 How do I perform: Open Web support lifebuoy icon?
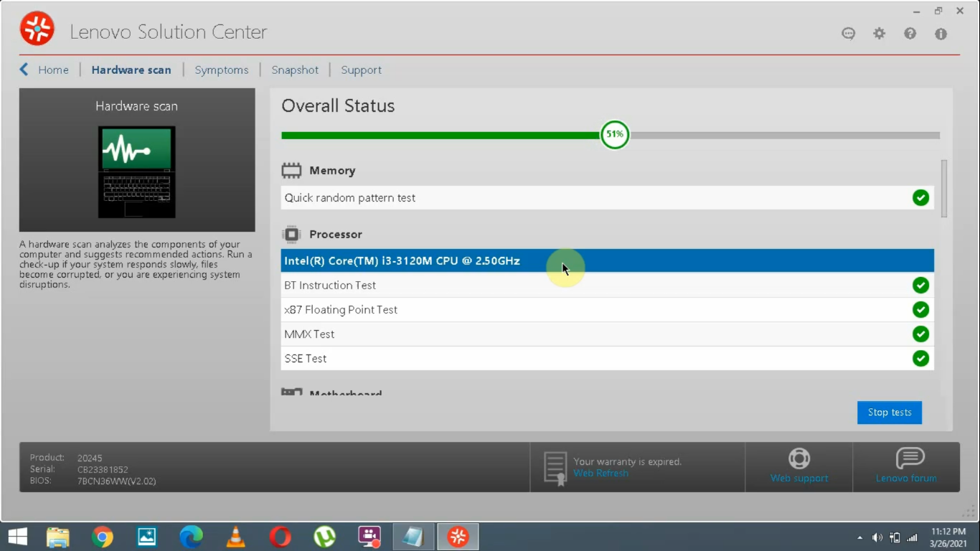[x=799, y=458]
